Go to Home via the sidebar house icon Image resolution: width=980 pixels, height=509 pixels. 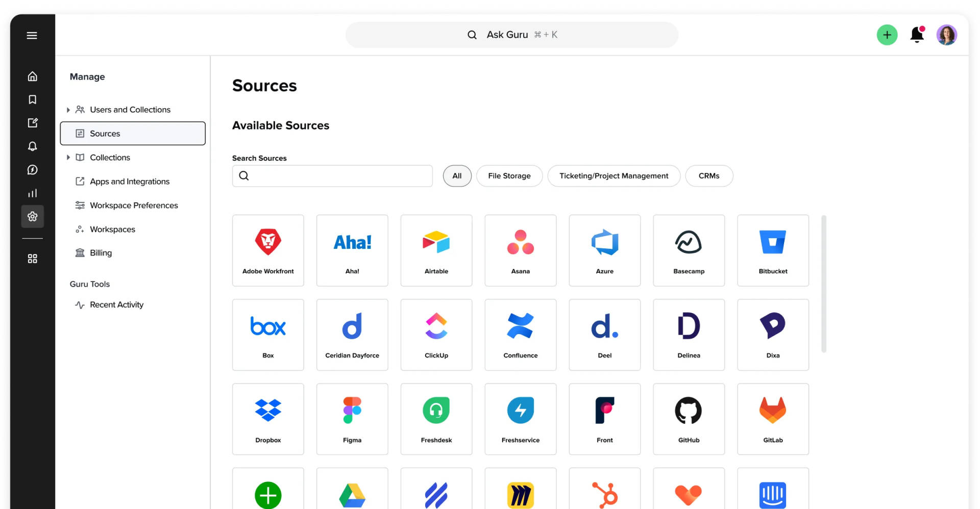[x=32, y=77]
